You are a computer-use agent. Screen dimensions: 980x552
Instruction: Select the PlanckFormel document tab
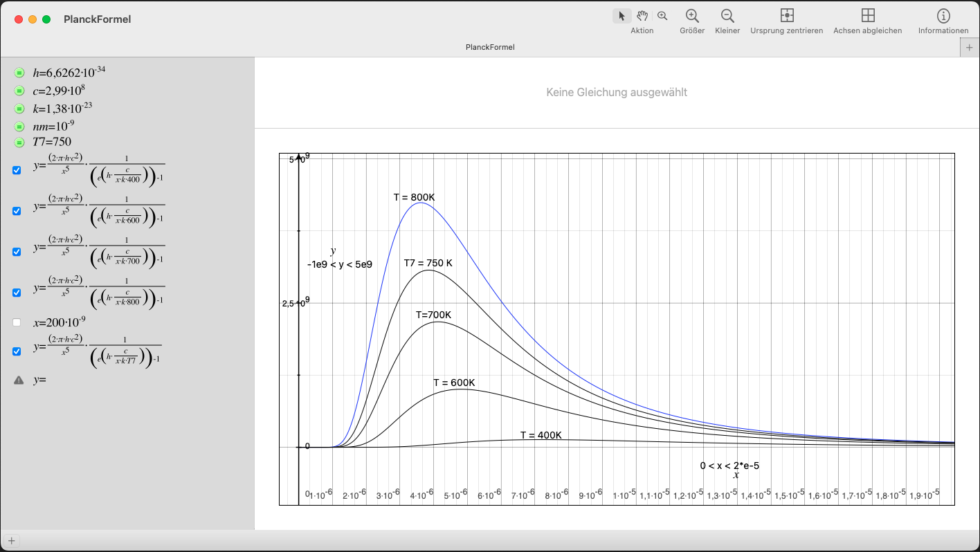[x=490, y=47]
